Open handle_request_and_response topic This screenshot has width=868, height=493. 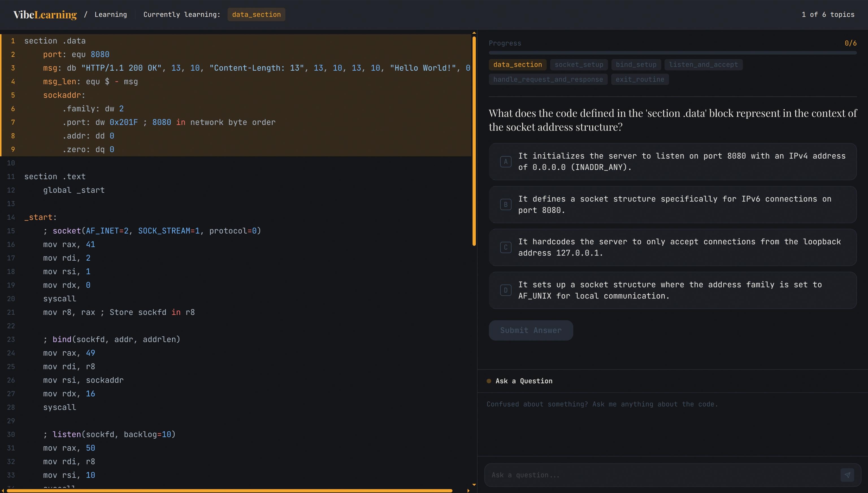[548, 79]
